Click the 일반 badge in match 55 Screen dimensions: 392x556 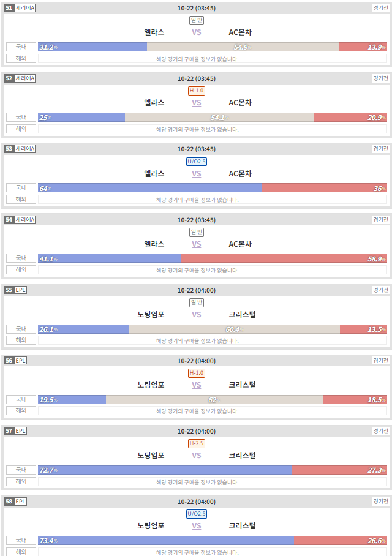(x=197, y=302)
